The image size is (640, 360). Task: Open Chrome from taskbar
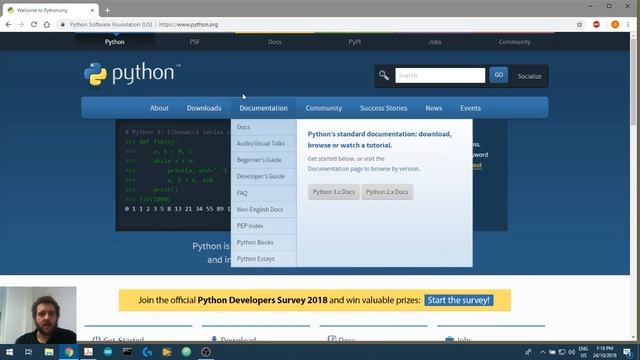69,352
